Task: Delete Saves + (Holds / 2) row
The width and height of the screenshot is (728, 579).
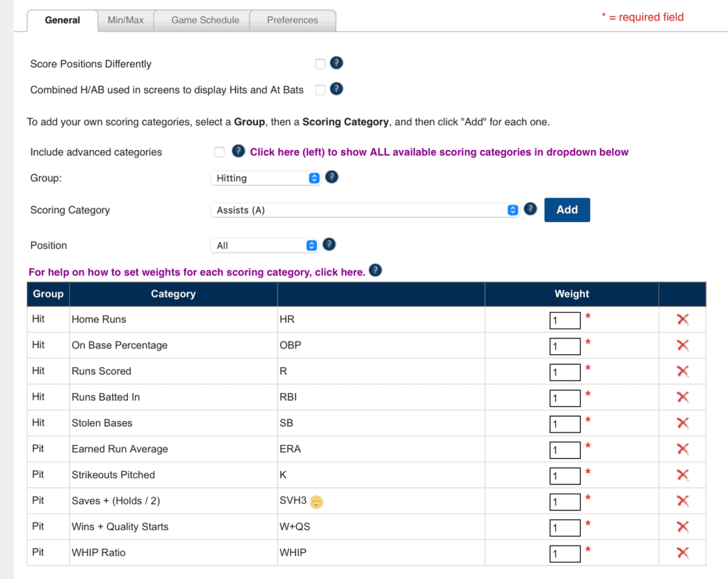Action: point(682,501)
